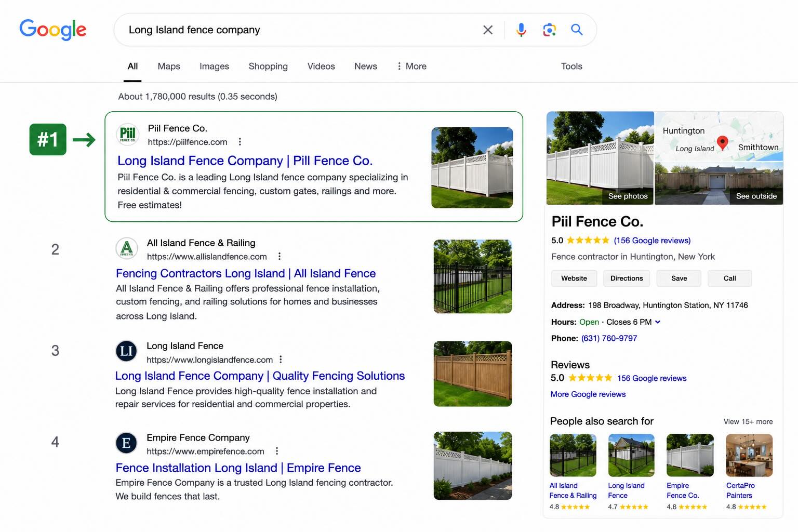The height and width of the screenshot is (532, 798).
Task: Click white fence thumbnail for Piil Fence result
Action: (472, 168)
